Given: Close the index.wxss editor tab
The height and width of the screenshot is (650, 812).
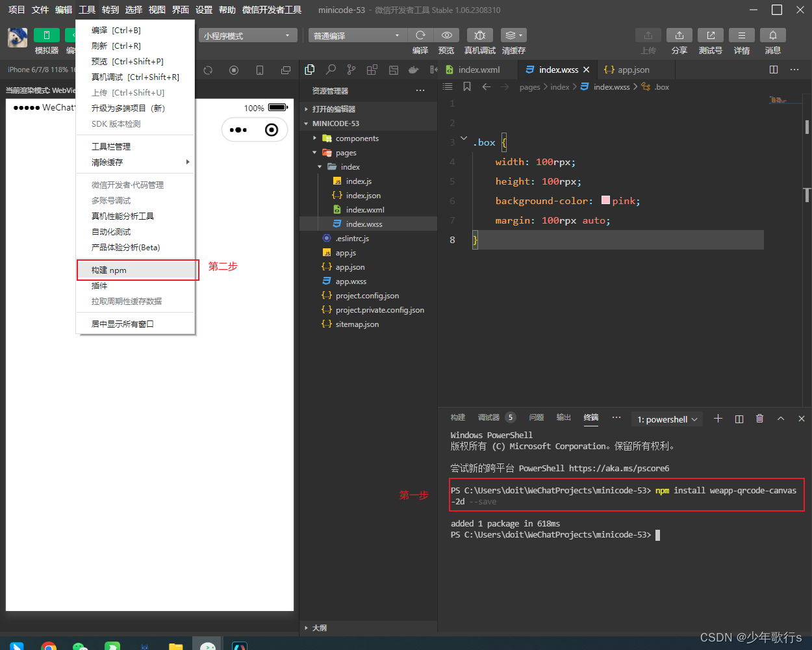Looking at the screenshot, I should [x=587, y=70].
